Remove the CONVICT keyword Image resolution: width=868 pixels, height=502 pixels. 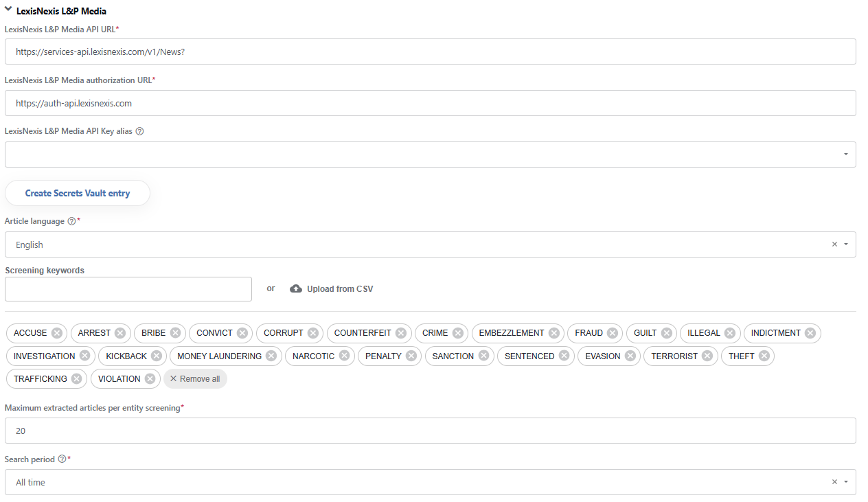242,333
